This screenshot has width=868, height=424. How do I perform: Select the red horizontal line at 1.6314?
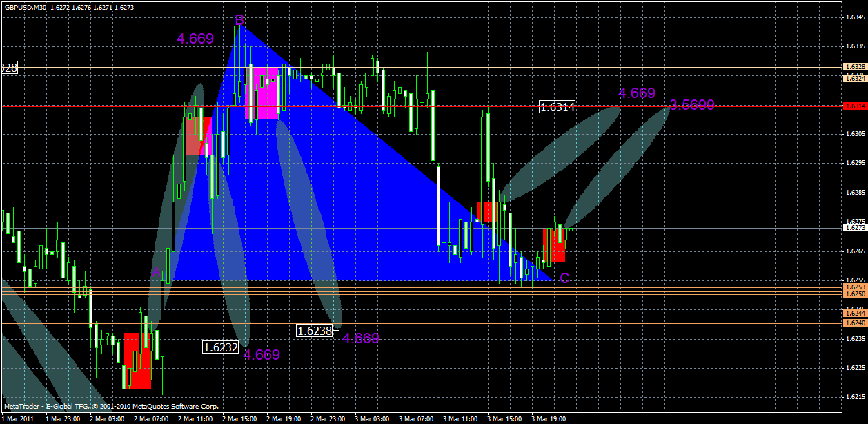(x=414, y=106)
